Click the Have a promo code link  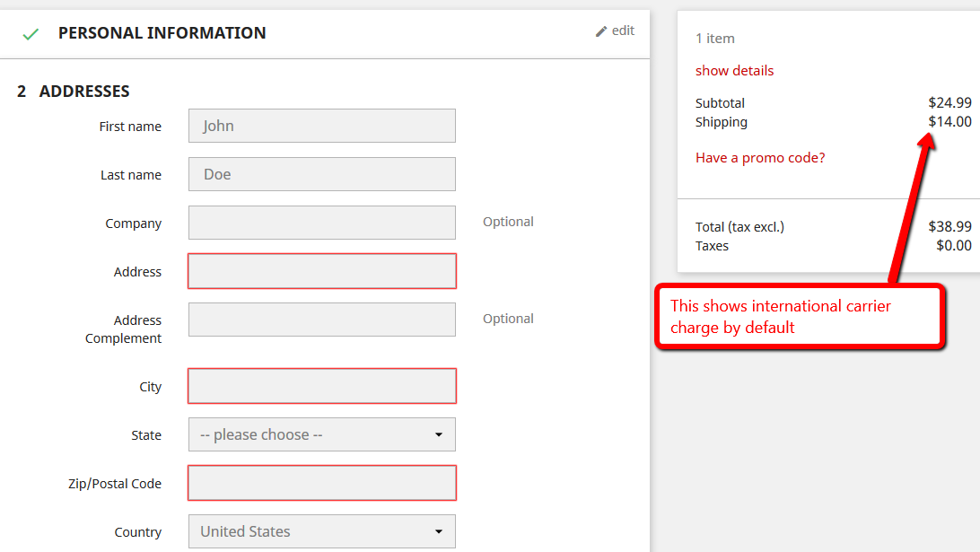tap(760, 158)
